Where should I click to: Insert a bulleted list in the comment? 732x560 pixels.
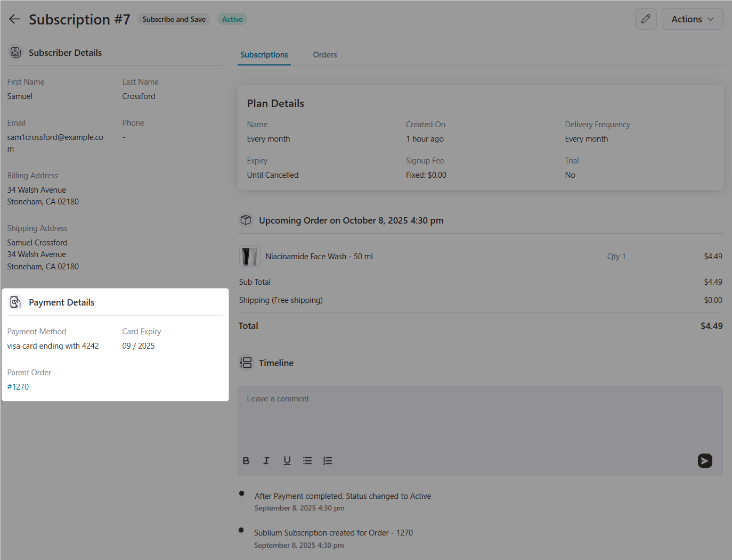coord(307,460)
